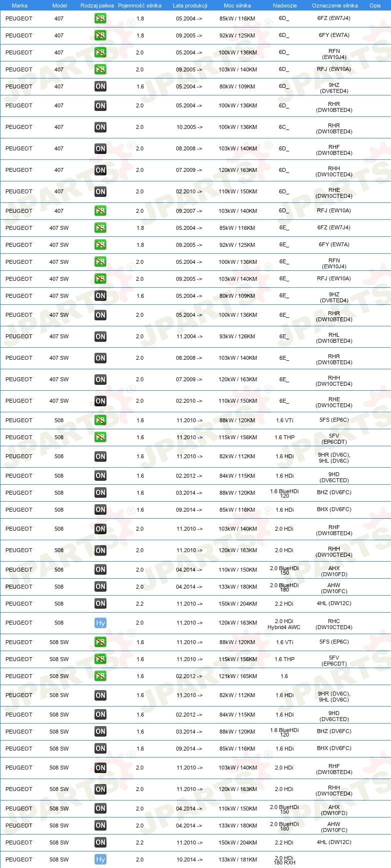Select 82kW / 112KM cell in the 508 (non-SW) row
The width and height of the screenshot is (391, 868).
point(237,457)
